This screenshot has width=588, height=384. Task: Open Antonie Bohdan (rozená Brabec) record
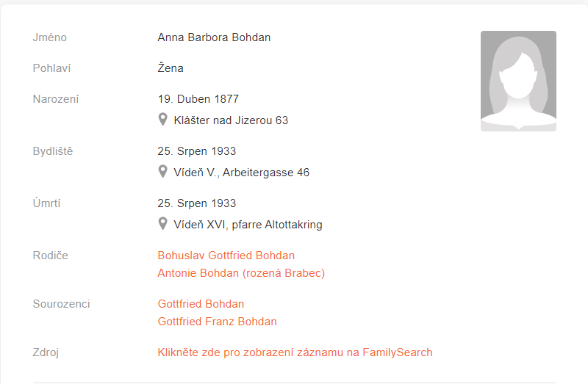pyautogui.click(x=241, y=273)
